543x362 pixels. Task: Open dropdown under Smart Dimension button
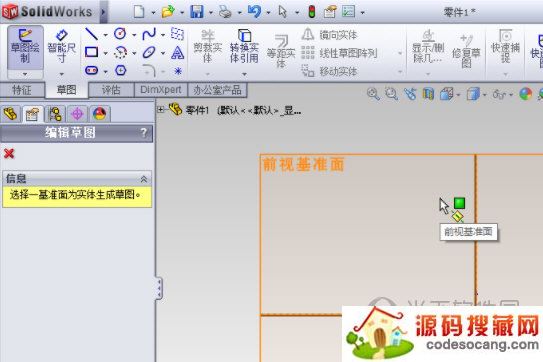click(x=62, y=74)
